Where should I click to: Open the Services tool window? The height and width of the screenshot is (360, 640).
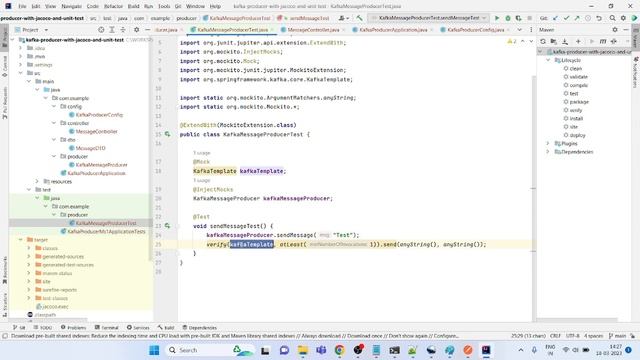(138, 327)
